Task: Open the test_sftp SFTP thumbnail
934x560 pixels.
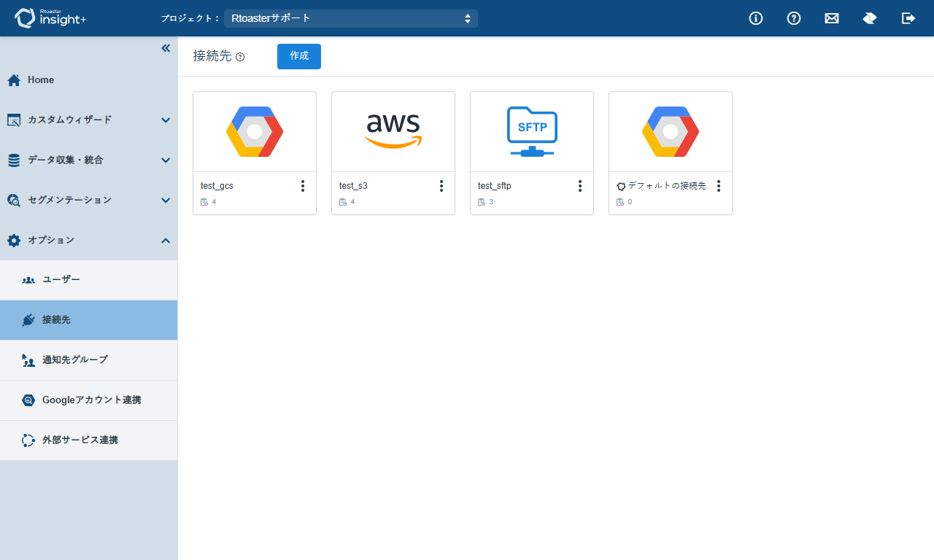Action: click(x=532, y=132)
